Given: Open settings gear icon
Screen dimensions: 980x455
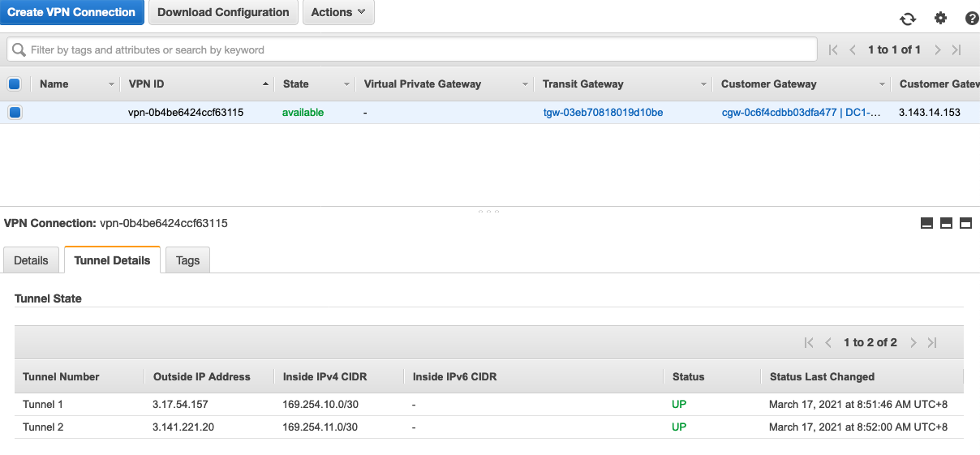Looking at the screenshot, I should click(x=940, y=19).
